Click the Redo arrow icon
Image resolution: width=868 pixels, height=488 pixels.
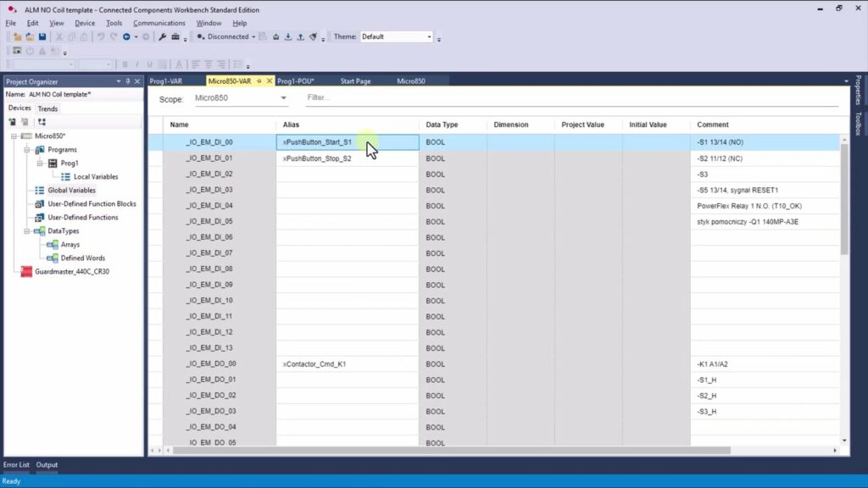click(114, 37)
